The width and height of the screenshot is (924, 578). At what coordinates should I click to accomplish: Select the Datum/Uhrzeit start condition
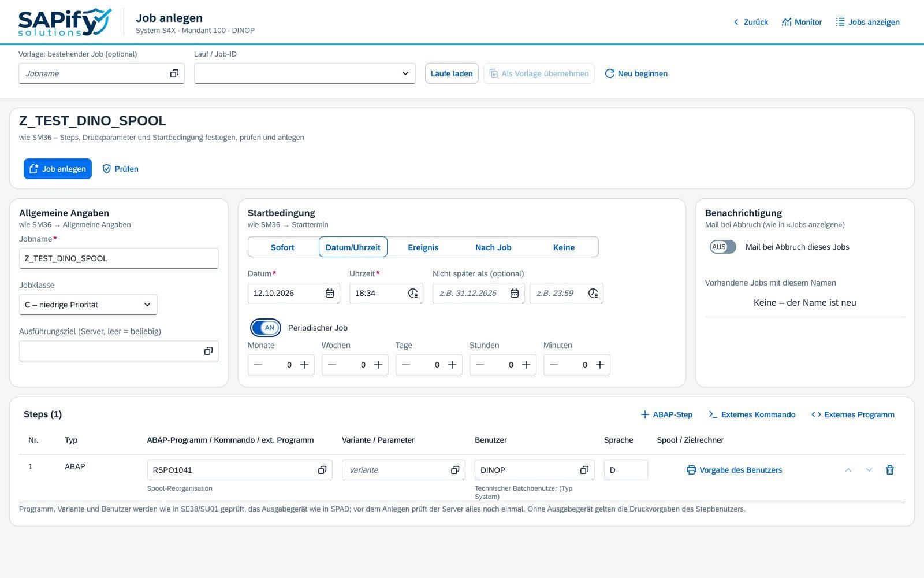353,247
